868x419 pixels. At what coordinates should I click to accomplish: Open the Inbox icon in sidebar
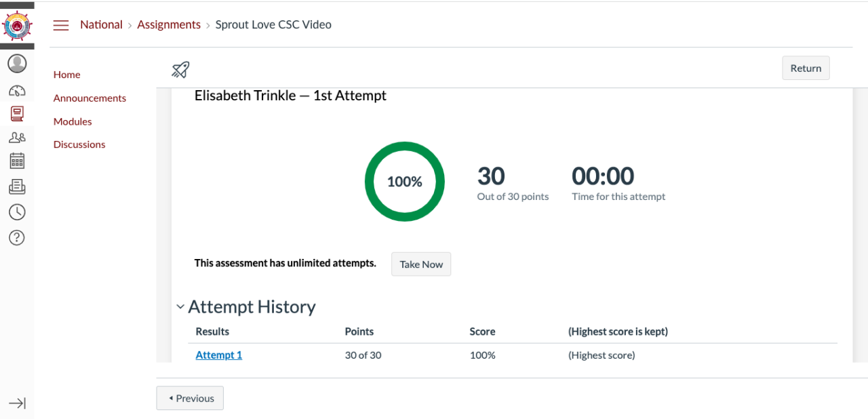(x=17, y=186)
